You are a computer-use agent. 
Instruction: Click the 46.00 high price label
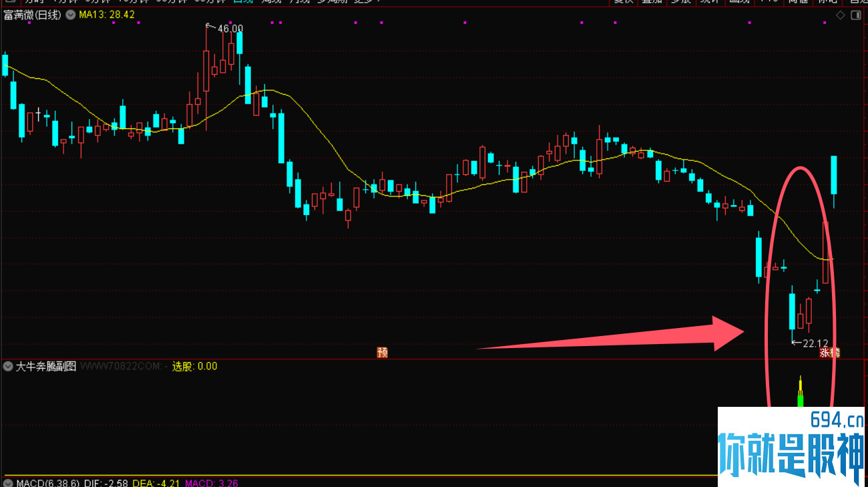pos(230,29)
